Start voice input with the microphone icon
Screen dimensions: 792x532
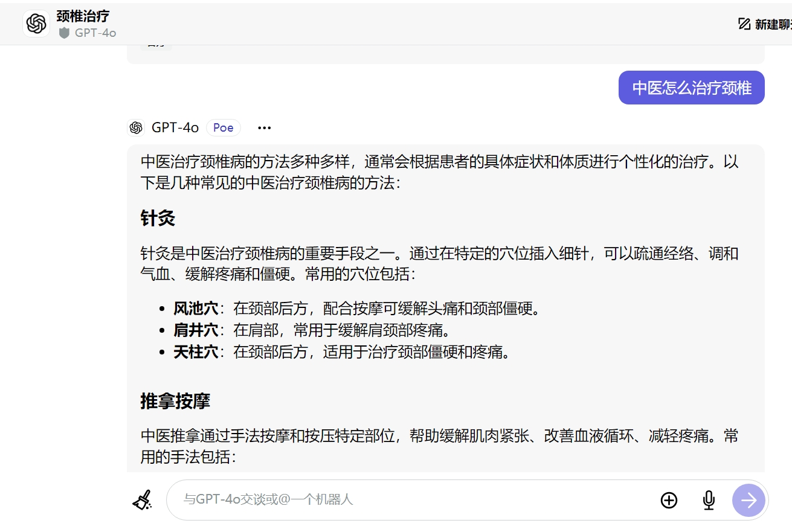pos(709,500)
